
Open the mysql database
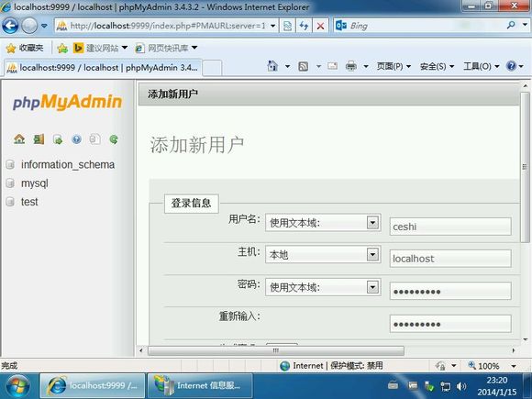35,183
